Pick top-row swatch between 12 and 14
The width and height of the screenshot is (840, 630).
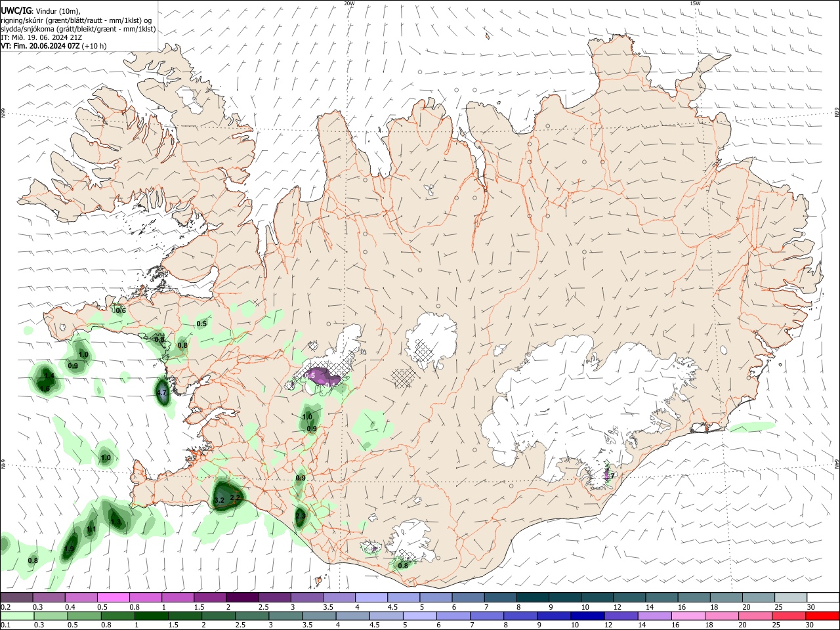tap(629, 598)
